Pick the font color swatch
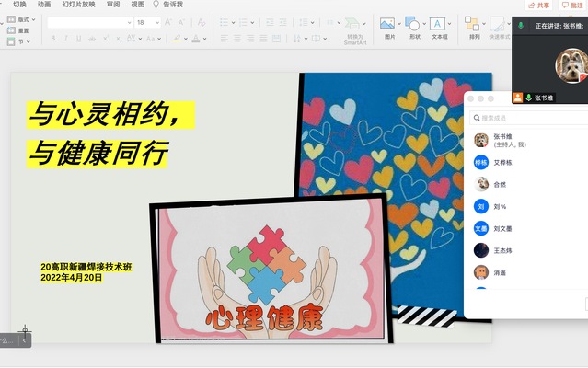This screenshot has width=588, height=368. point(197,39)
